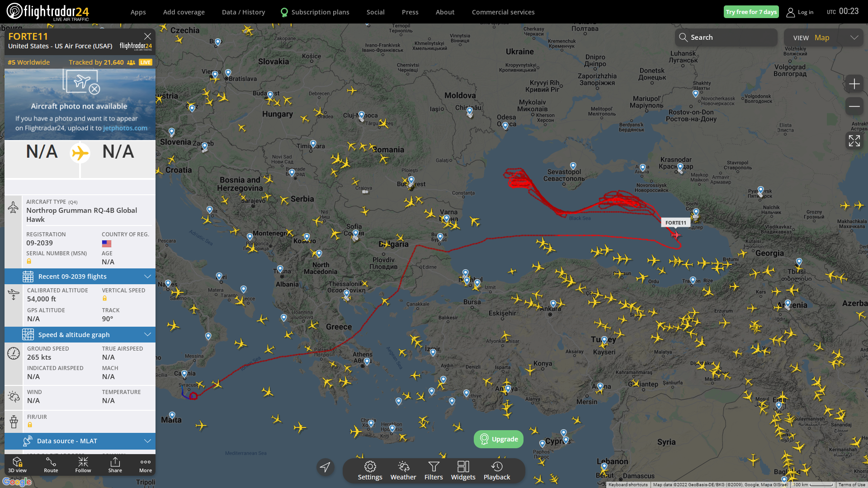Click Northrop Grumman RQ-4B Global Hawk text

coord(81,215)
